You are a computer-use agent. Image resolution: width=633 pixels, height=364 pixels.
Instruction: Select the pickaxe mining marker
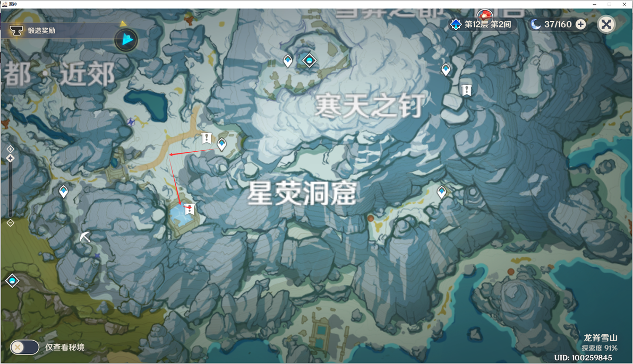(85, 237)
